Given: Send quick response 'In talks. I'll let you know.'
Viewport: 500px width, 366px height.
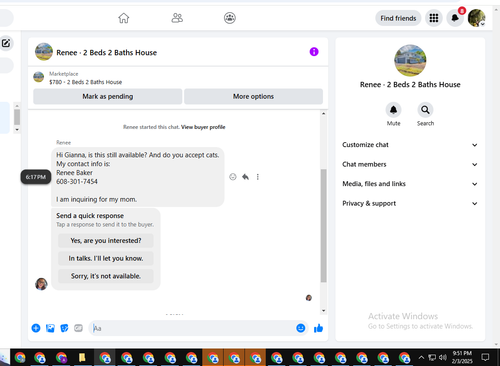Looking at the screenshot, I should coord(106,258).
